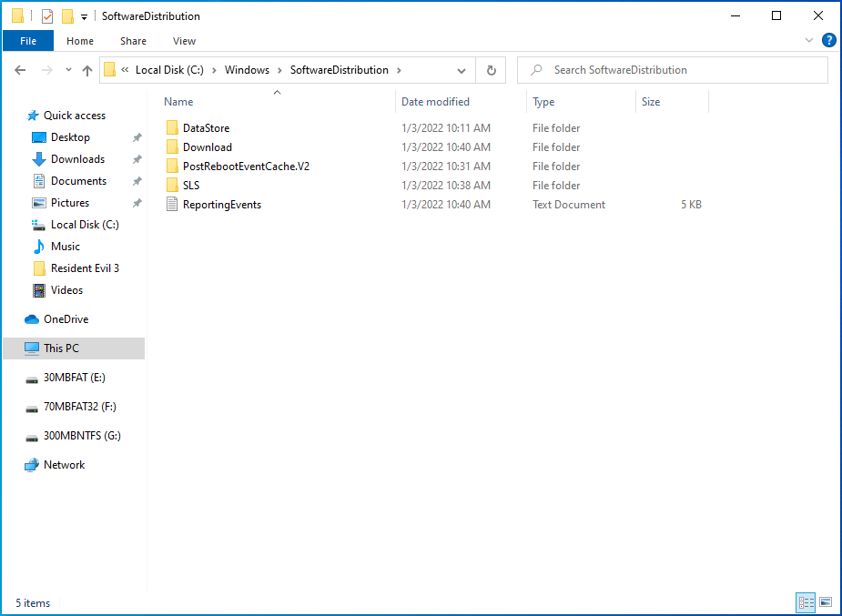Image resolution: width=842 pixels, height=616 pixels.
Task: Click the Back navigation arrow
Action: pos(20,70)
